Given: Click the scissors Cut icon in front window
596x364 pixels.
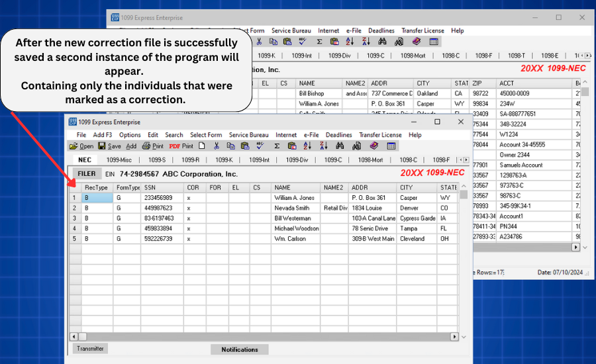Looking at the screenshot, I should [x=217, y=146].
